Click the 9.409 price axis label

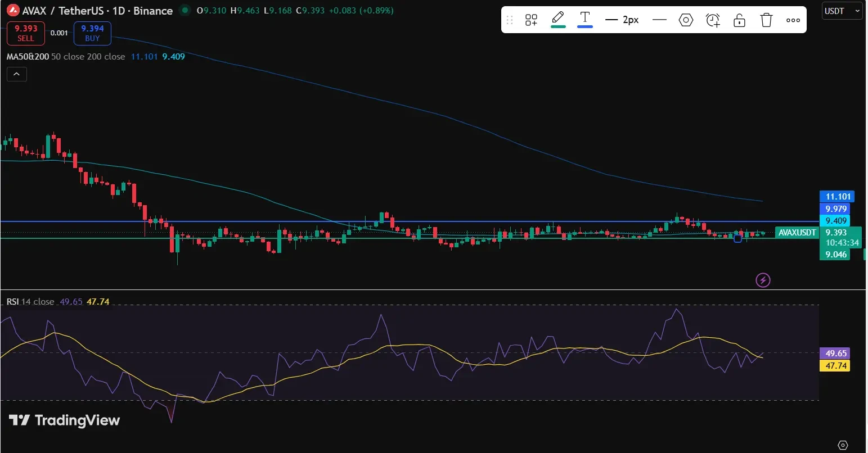[836, 221]
